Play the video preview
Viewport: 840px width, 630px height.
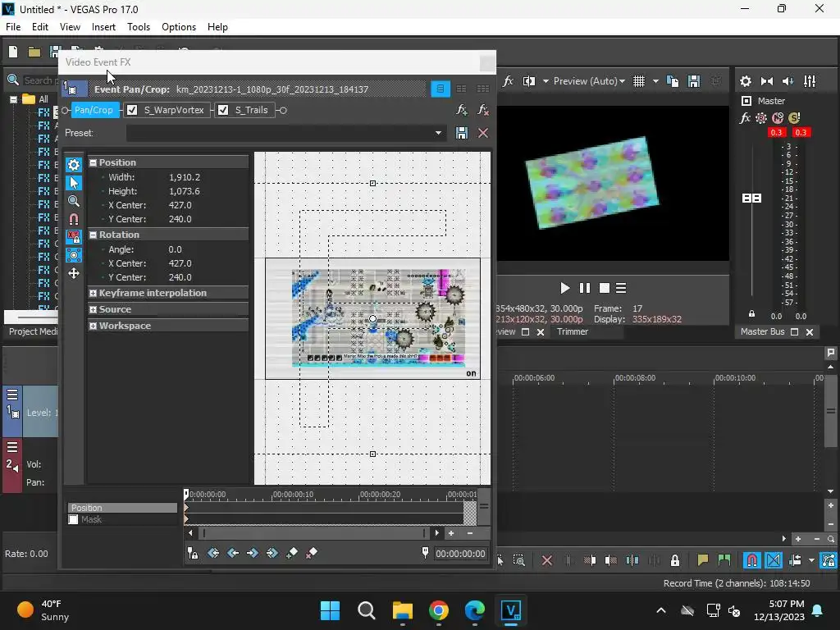point(564,288)
